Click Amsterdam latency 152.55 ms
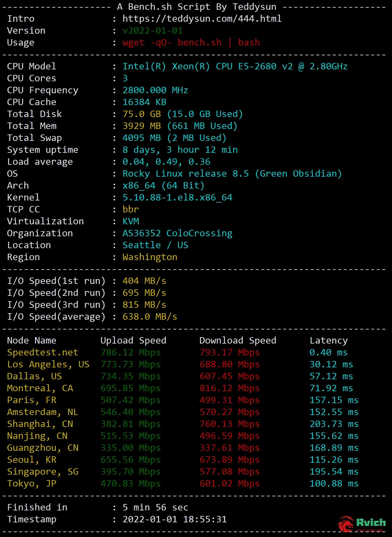 coord(334,412)
